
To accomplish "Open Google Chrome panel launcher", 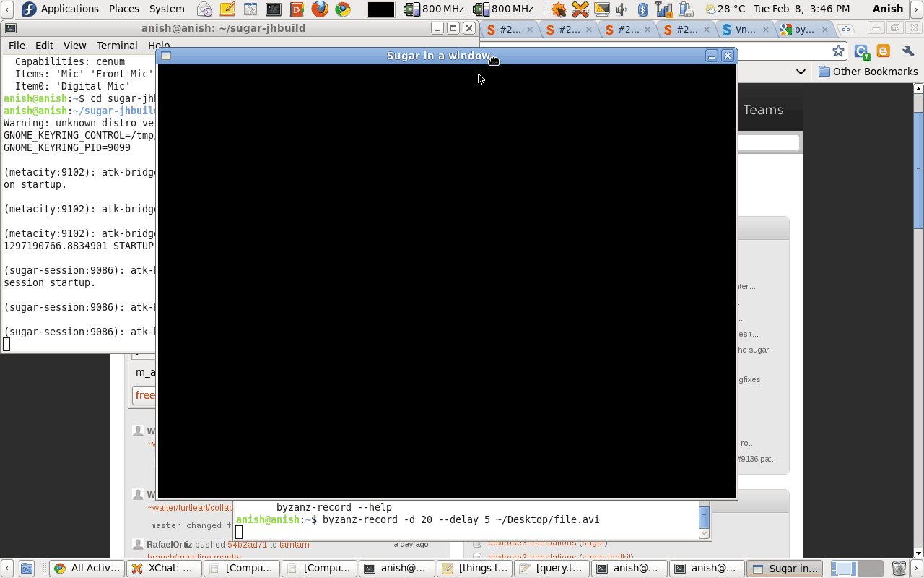I will [x=343, y=9].
